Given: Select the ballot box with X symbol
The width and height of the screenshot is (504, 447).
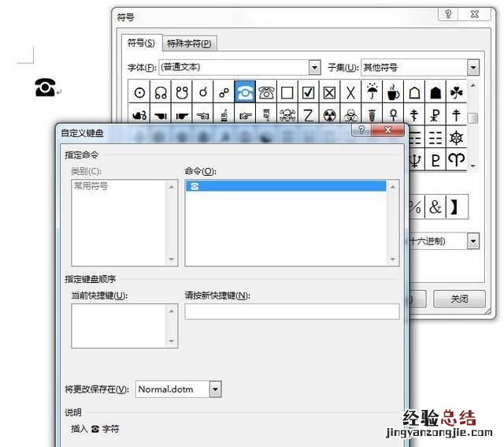Looking at the screenshot, I should coord(330,92).
